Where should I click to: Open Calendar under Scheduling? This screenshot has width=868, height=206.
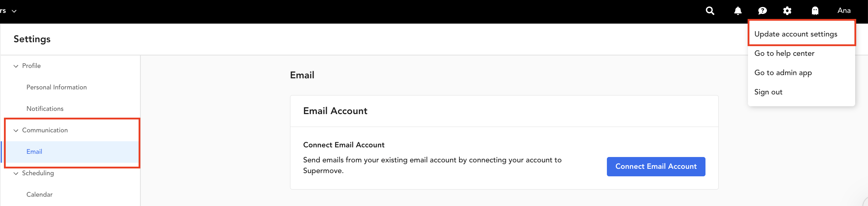[39, 195]
